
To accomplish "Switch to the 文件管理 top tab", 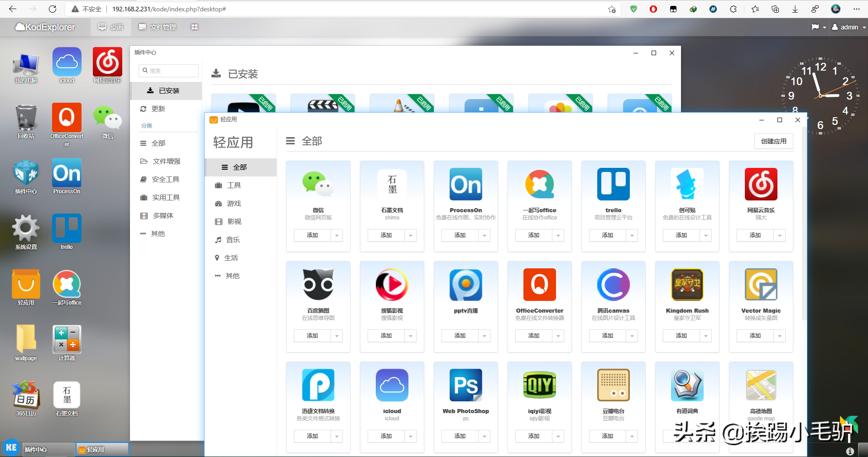I will [x=157, y=27].
